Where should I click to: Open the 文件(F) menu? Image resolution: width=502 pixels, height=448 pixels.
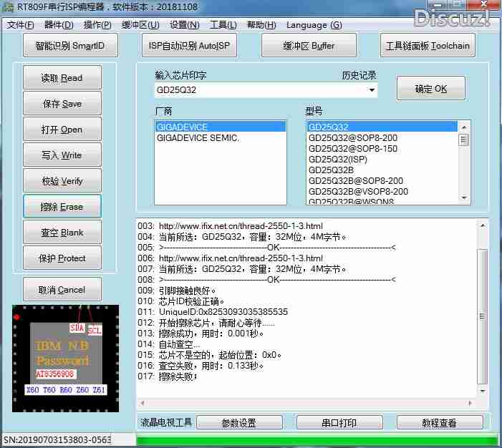[x=20, y=25]
